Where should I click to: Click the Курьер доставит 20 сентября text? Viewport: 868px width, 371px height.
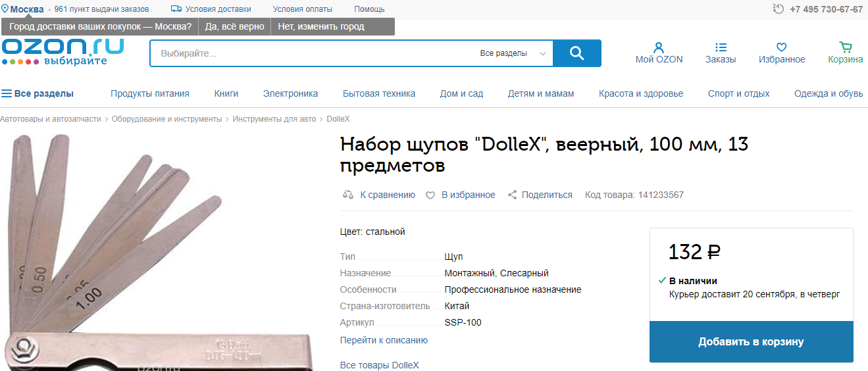coord(754,294)
